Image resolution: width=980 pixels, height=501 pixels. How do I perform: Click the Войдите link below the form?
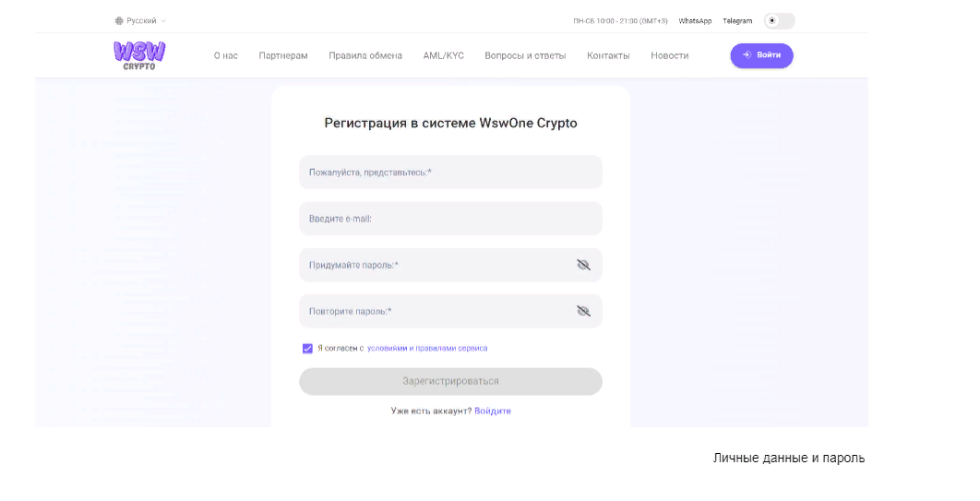[493, 411]
